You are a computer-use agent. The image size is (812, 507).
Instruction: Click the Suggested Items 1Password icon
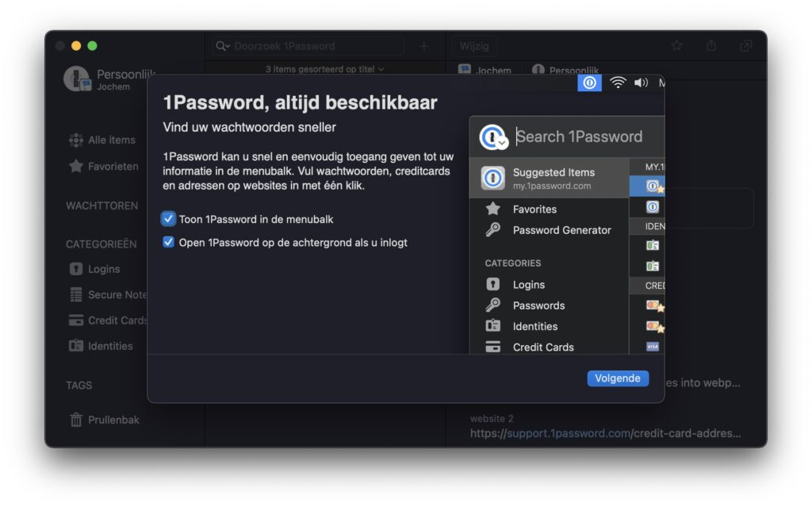pyautogui.click(x=493, y=178)
